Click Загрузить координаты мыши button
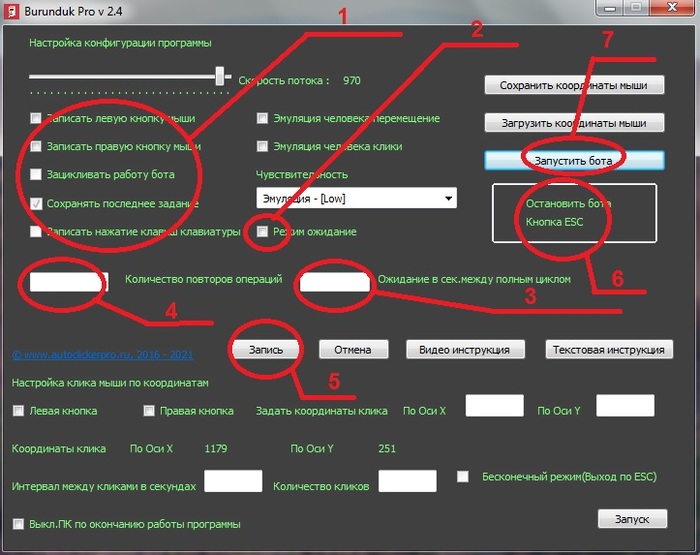This screenshot has height=555, width=700. (574, 123)
